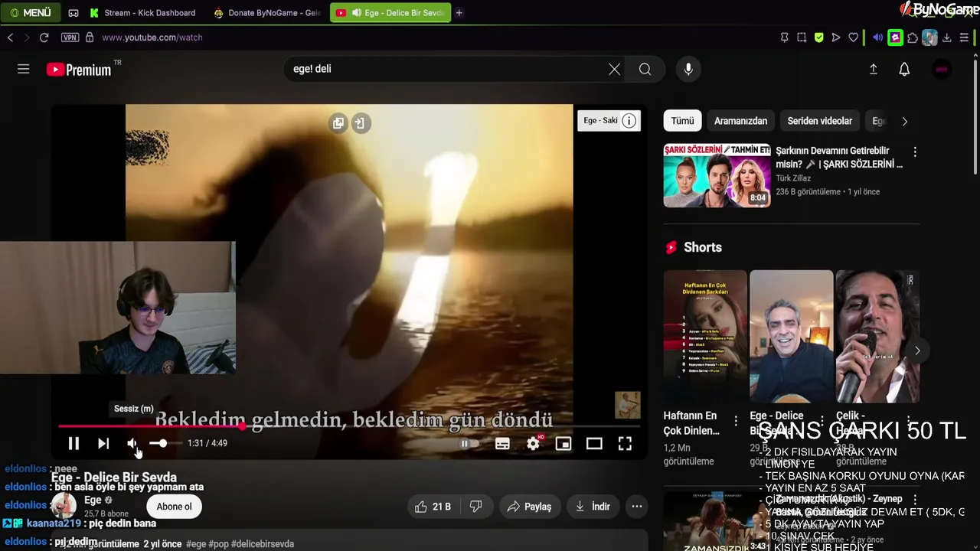Clear the search query with X
This screenshot has height=551, width=980.
point(614,69)
